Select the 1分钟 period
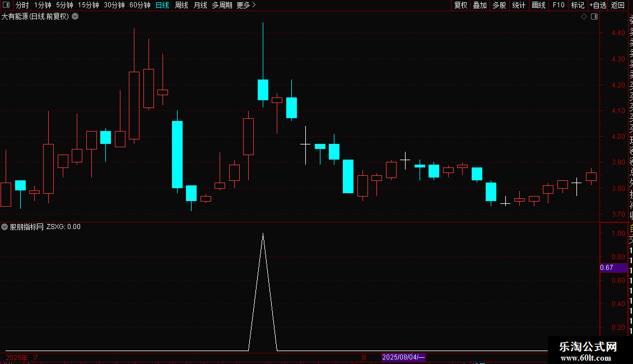The height and width of the screenshot is (364, 633). pos(43,5)
